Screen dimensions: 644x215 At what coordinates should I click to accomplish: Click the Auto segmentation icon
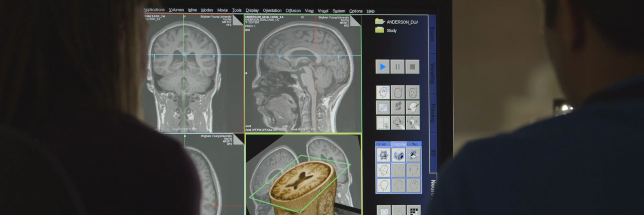(x=398, y=107)
